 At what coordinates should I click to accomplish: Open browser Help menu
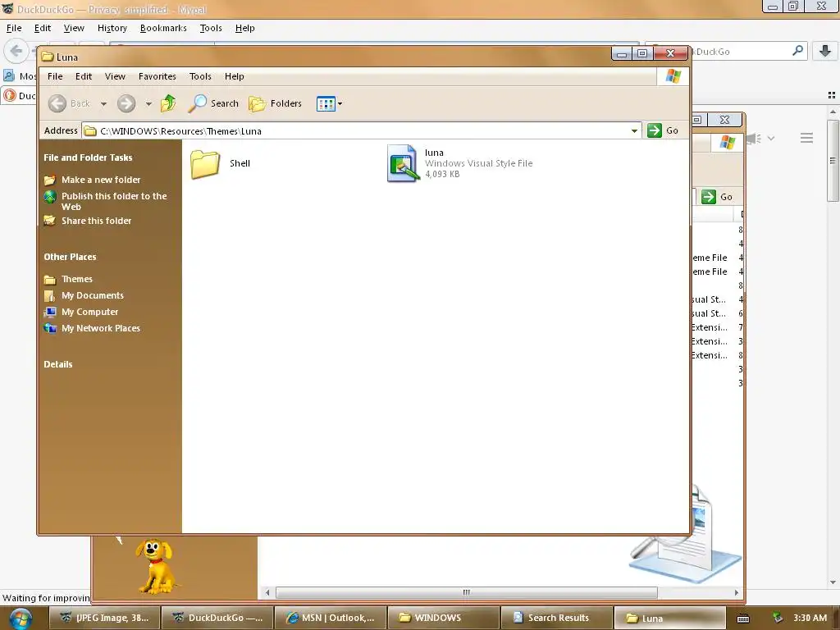click(x=244, y=28)
